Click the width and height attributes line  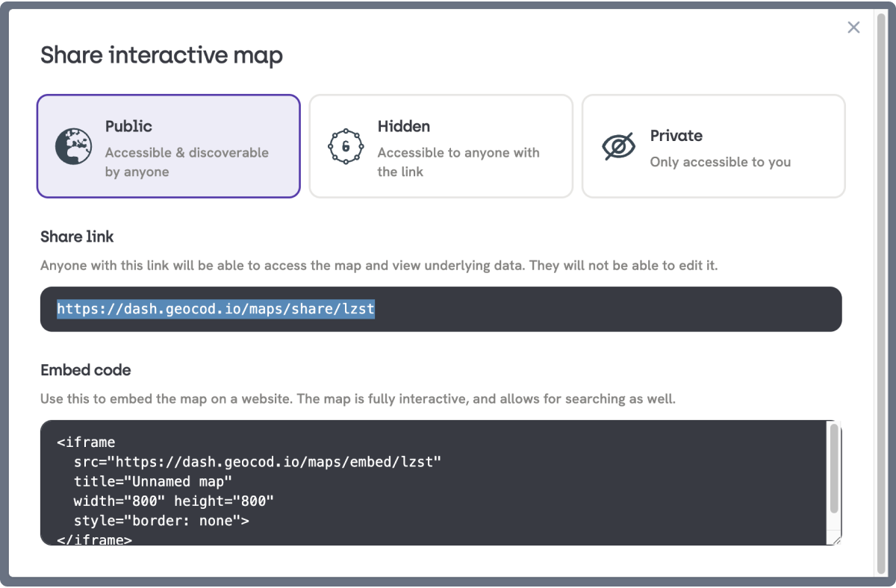pyautogui.click(x=174, y=501)
